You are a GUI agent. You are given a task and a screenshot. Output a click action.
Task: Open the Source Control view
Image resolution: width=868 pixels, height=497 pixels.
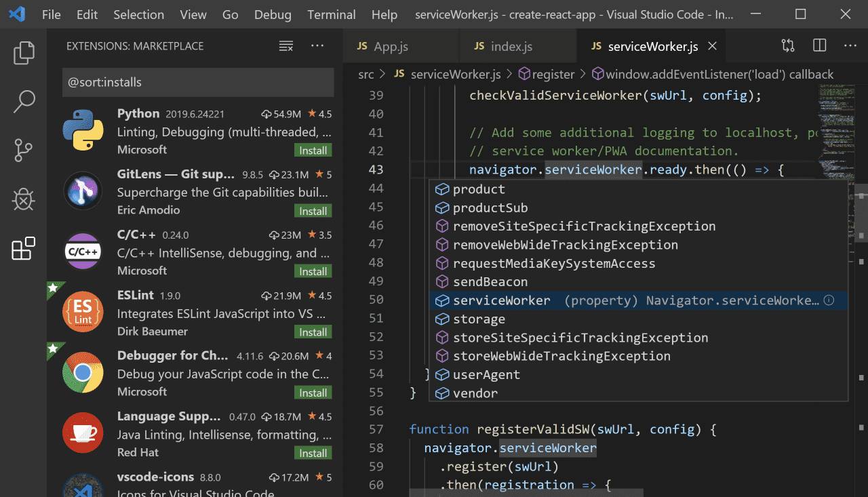(24, 151)
